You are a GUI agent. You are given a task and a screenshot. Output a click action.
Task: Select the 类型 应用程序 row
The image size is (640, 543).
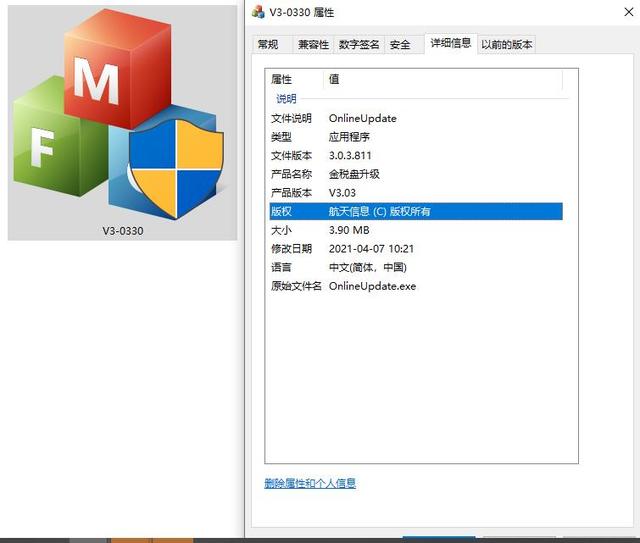(416, 137)
